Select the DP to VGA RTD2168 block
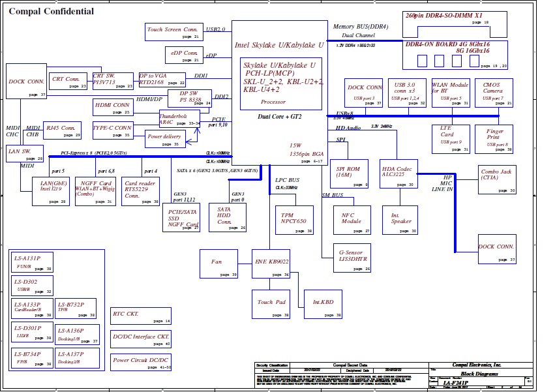The width and height of the screenshot is (555, 392). (x=162, y=80)
